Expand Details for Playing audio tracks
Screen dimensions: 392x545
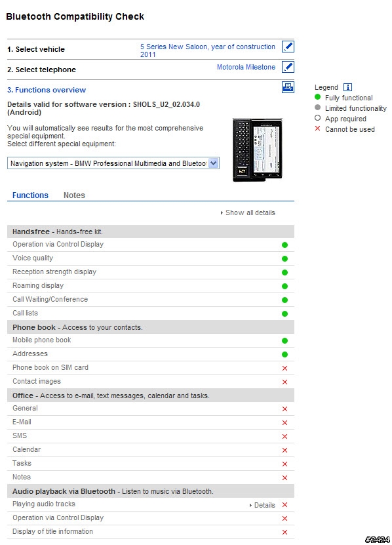[262, 505]
